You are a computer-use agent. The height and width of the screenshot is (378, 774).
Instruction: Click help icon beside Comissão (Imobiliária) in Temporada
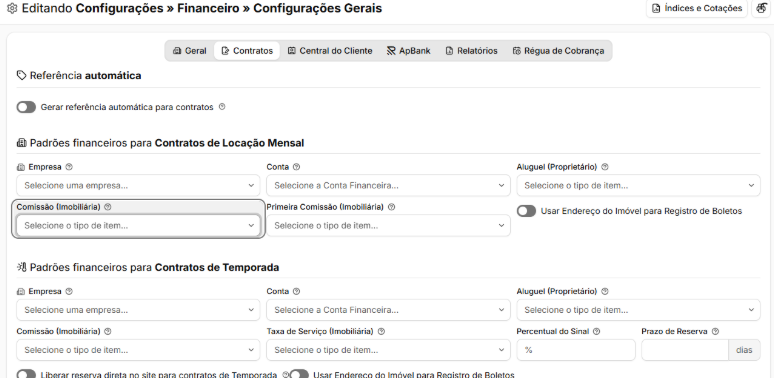tap(108, 331)
